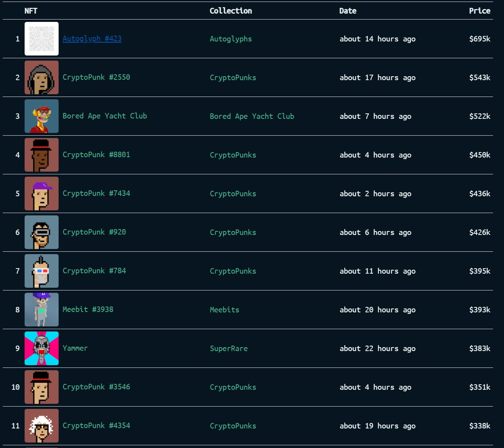Open the CryptoPunk #784 3D glasses thumbnail
504x448 pixels.
click(x=41, y=271)
